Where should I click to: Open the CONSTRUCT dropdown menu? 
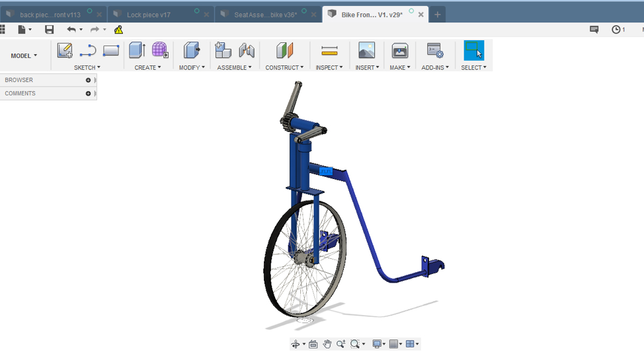(284, 67)
